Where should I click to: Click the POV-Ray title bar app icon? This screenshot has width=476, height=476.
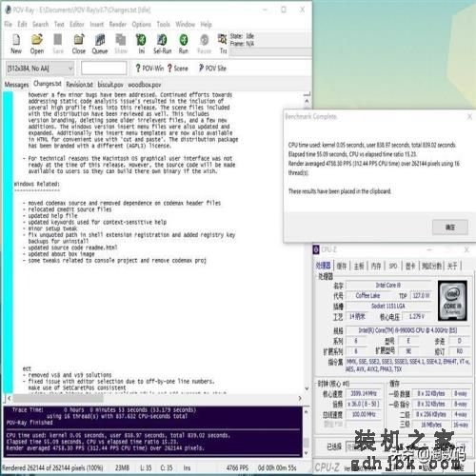8,10
